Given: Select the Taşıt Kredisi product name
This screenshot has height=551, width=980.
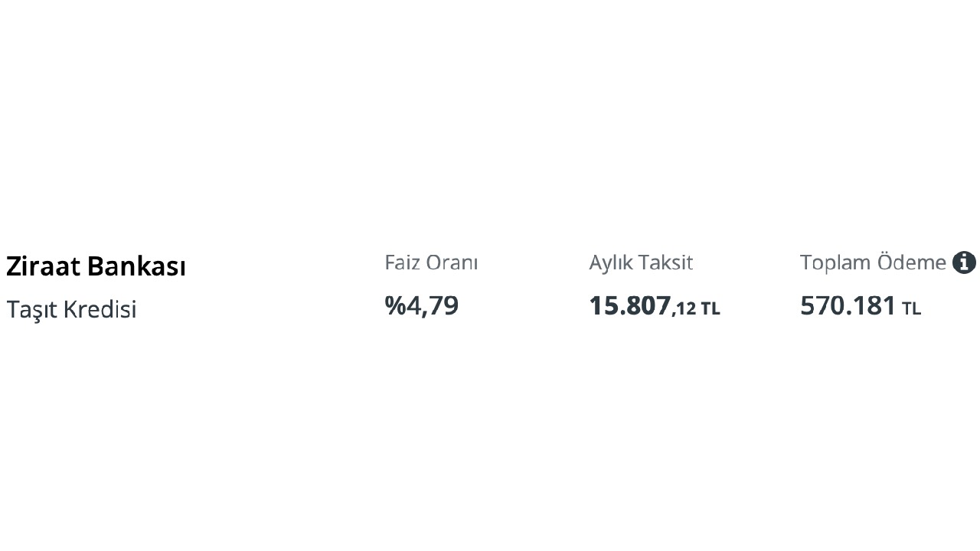Looking at the screenshot, I should pos(71,309).
